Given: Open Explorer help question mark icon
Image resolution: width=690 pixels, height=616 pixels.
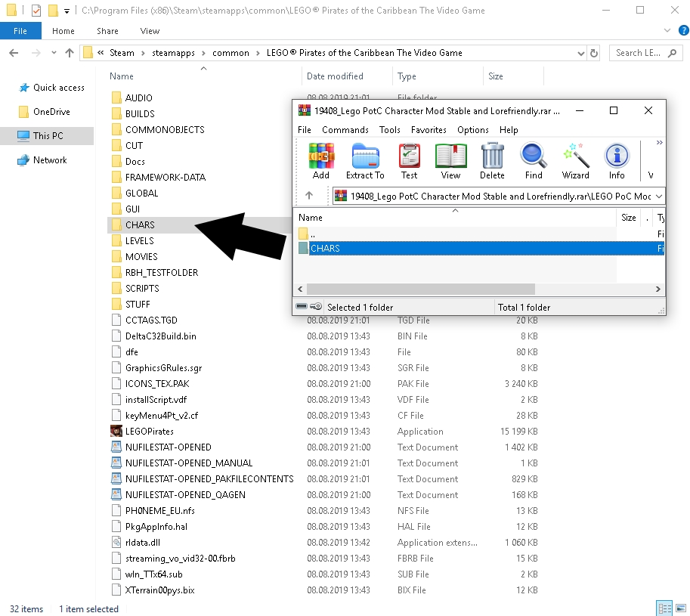Looking at the screenshot, I should (684, 30).
